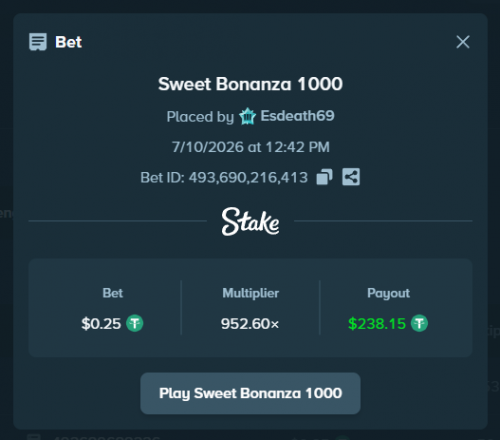The image size is (500, 440).
Task: Open Esdeath69 user profile
Action: [297, 116]
